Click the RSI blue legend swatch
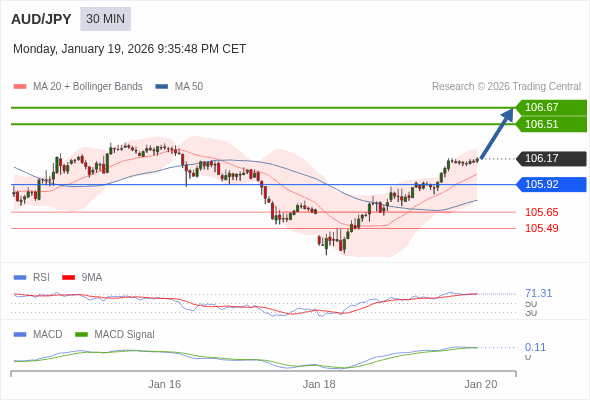Image resolution: width=590 pixels, height=400 pixels. click(20, 278)
